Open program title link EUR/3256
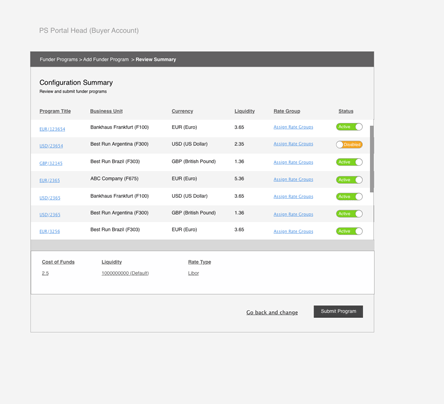Screen dimensions: 444x404 pos(50,231)
